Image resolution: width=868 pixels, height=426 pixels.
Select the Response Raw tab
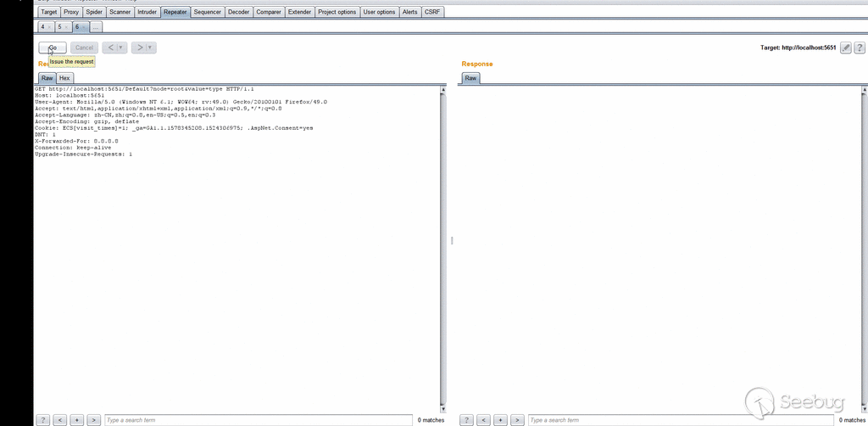click(x=470, y=78)
